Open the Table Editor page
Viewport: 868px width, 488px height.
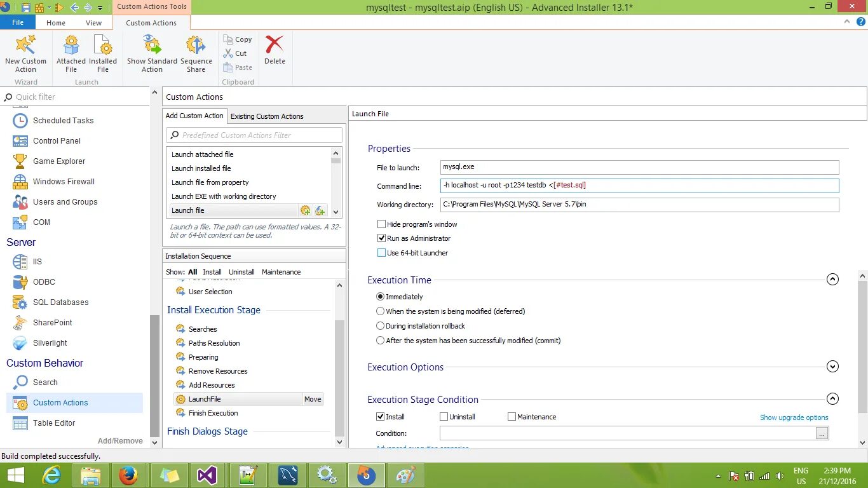pos(53,423)
